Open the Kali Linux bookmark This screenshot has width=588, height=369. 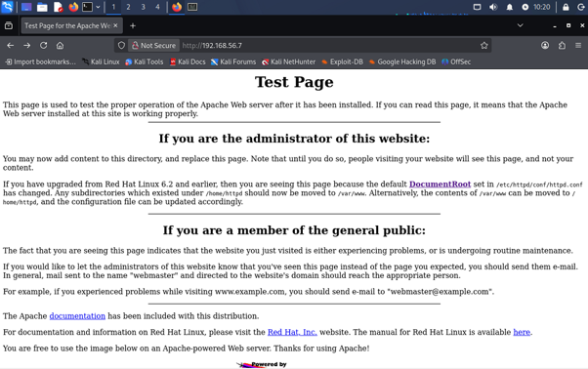click(101, 61)
